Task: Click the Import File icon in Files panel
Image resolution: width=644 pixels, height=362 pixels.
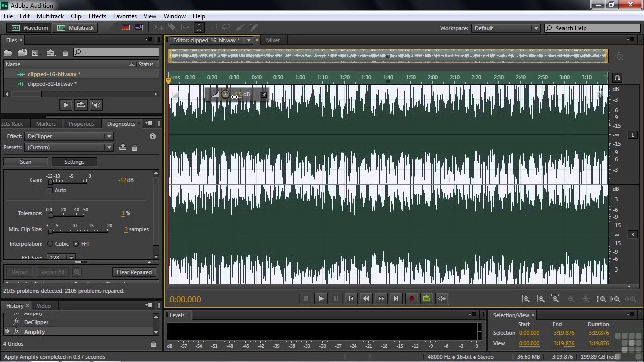Action: pos(22,52)
